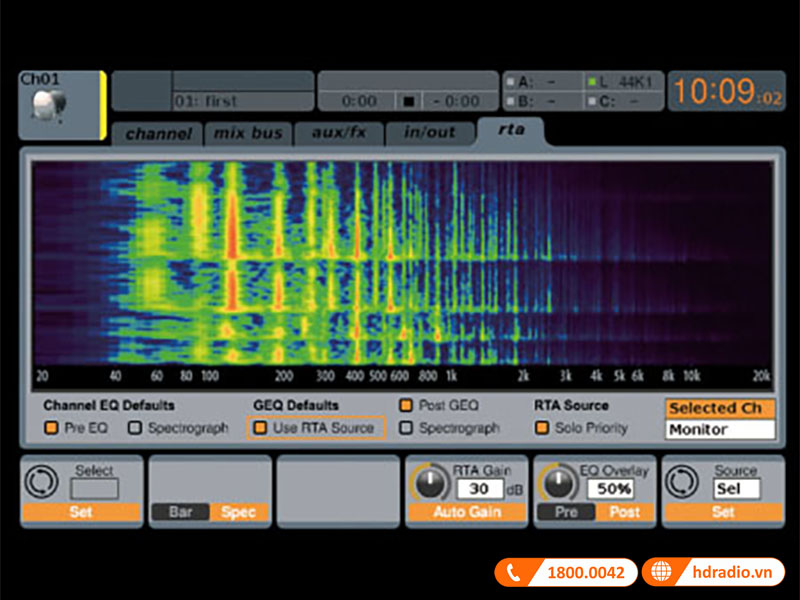Image resolution: width=800 pixels, height=600 pixels.
Task: Select Monitor in RTA Source list
Action: 720,430
